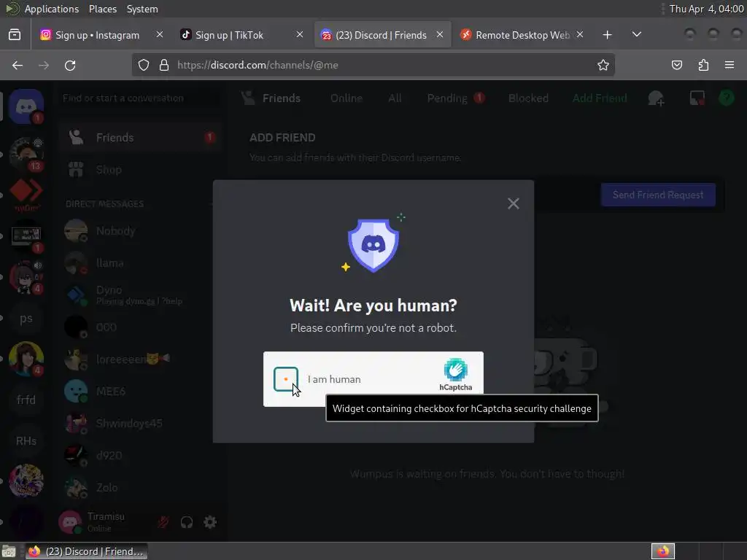Close the "Are you human?" dialog
The height and width of the screenshot is (560, 747).
point(513,204)
